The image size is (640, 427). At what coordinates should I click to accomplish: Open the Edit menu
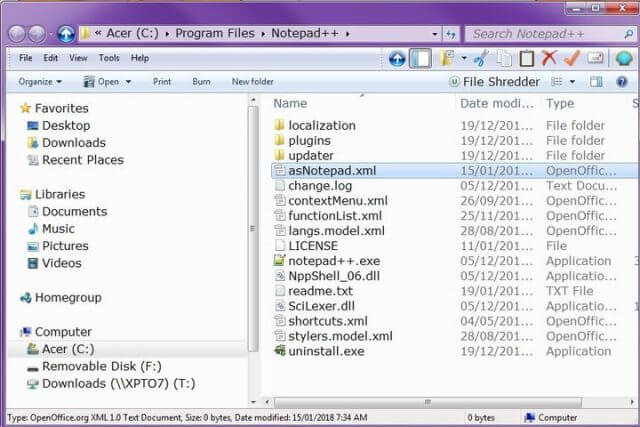coord(51,58)
